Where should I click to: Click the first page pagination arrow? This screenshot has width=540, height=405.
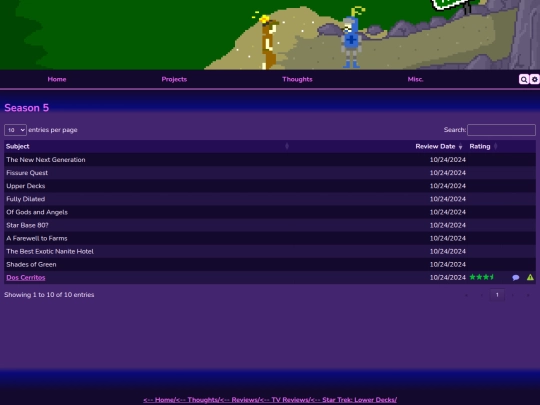(x=466, y=295)
